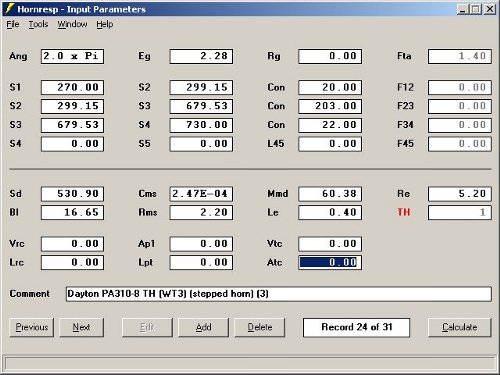This screenshot has width=500, height=375.
Task: Open the File menu
Action: (13, 24)
